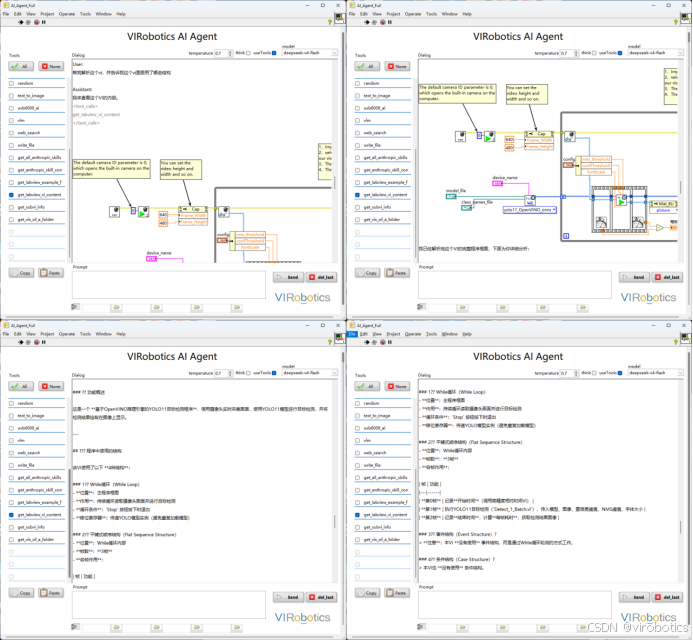Click Run Continuously icon in top-right window
Screen dimensions: 693x641
click(374, 22)
